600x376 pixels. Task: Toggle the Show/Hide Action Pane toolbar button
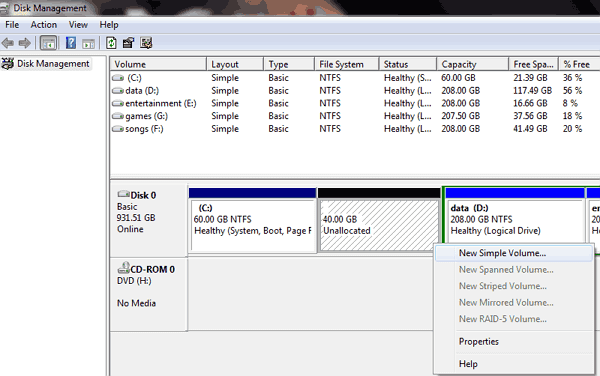[x=88, y=44]
